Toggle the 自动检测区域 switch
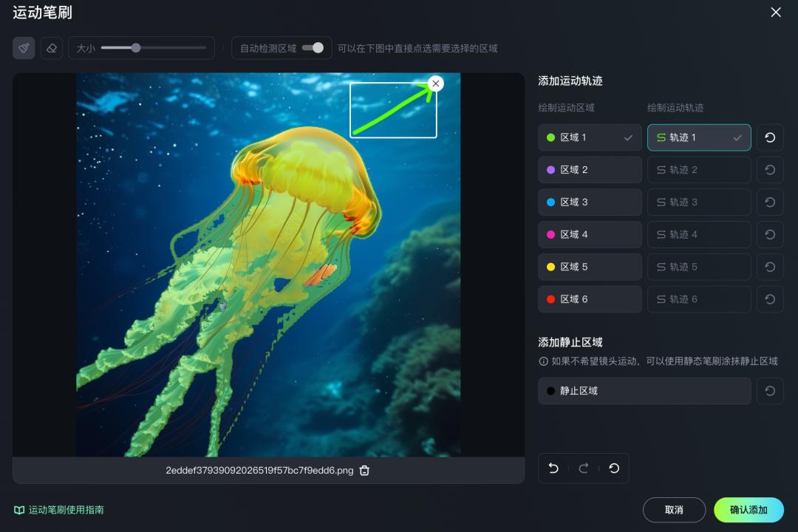The width and height of the screenshot is (798, 532). click(x=313, y=48)
